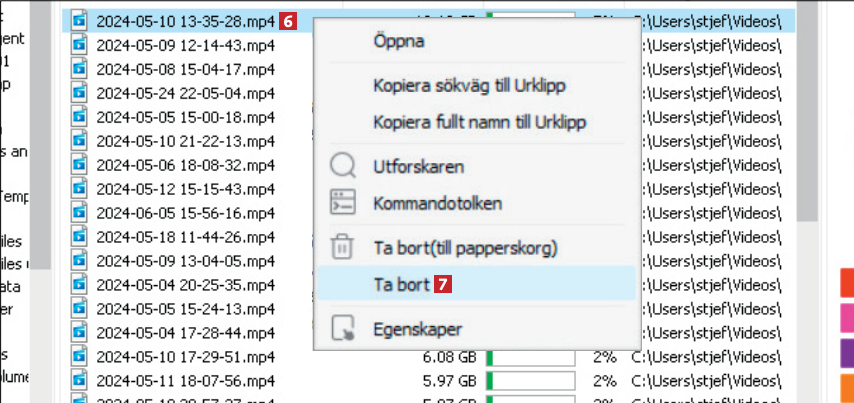854x403 pixels.
Task: Click the video file icon for 2024-06-05 15-56-16.mp4
Action: pyautogui.click(x=80, y=212)
